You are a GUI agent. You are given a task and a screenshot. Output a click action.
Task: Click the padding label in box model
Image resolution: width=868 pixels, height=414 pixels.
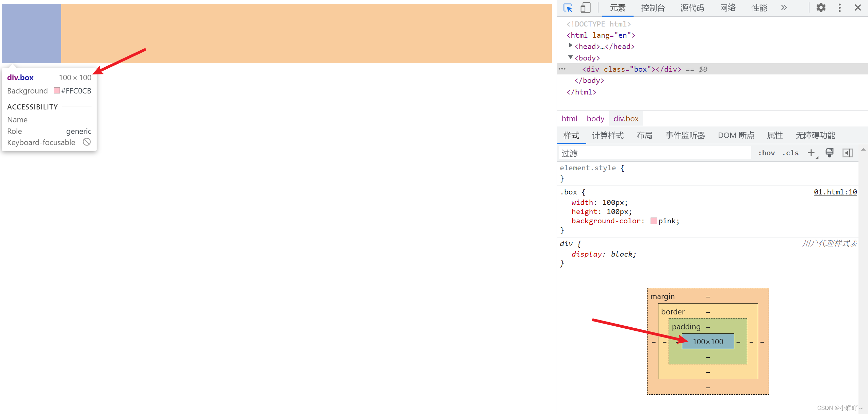coord(686,327)
